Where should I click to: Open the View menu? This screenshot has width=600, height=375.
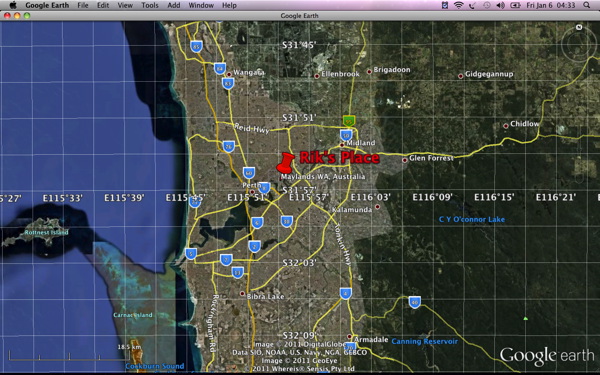[125, 5]
